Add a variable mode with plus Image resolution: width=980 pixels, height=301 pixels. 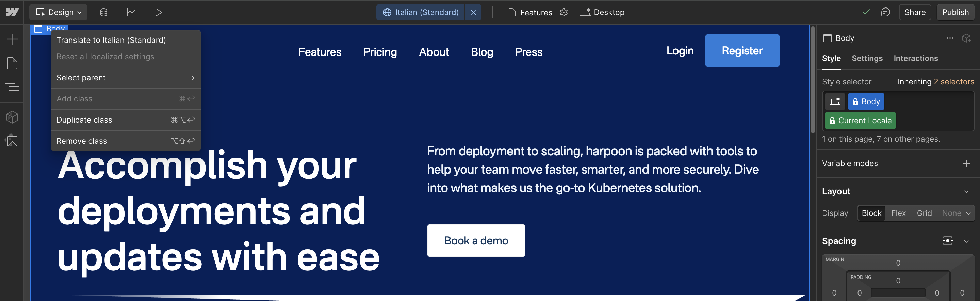(x=966, y=163)
